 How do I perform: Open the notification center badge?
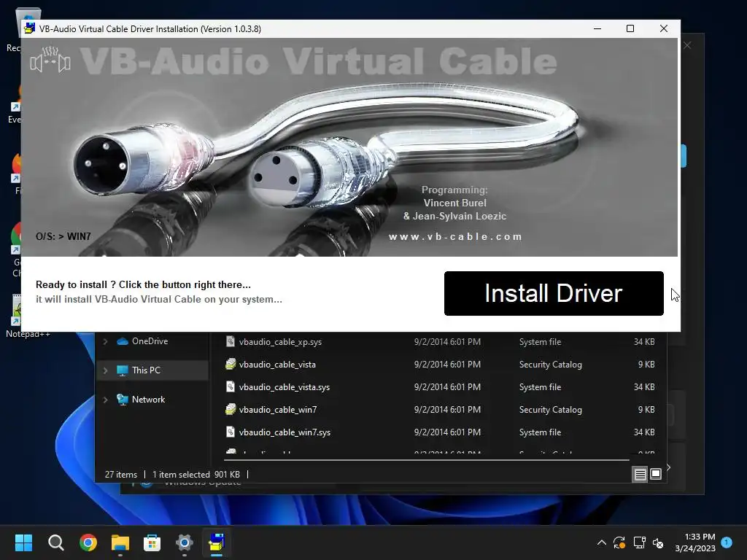point(727,542)
